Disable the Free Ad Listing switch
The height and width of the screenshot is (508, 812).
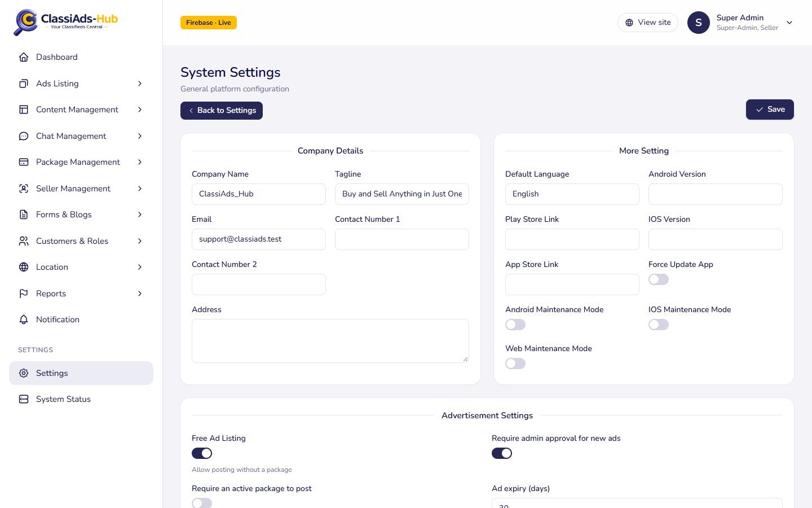(202, 453)
